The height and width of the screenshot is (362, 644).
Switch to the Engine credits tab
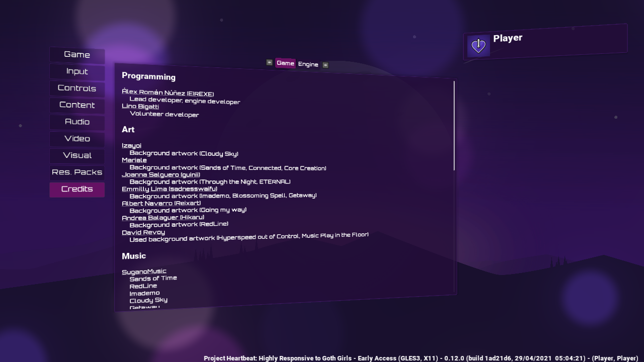click(308, 64)
